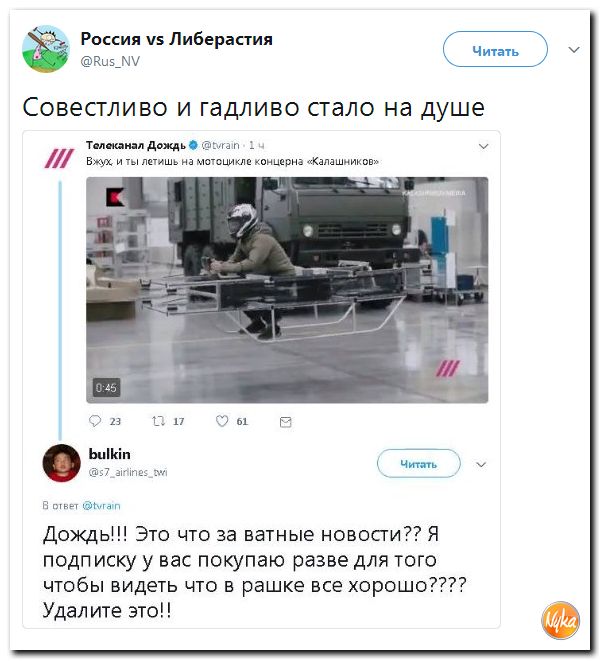Open the Россия vs Либерастия profile avatar
This screenshot has height=661, width=601.
click(x=46, y=48)
